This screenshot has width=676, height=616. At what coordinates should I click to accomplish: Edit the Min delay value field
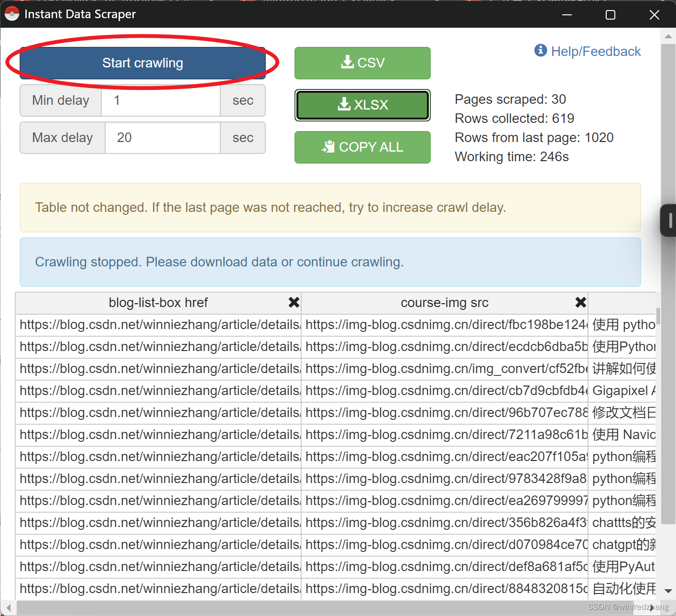point(161,100)
